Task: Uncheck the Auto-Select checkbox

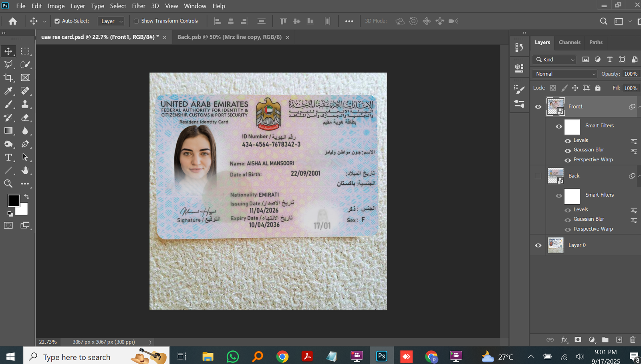Action: [x=57, y=21]
